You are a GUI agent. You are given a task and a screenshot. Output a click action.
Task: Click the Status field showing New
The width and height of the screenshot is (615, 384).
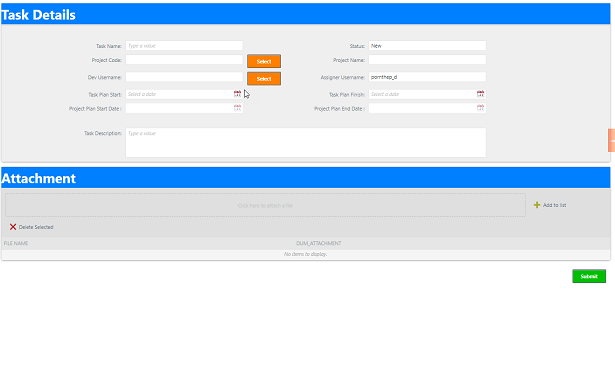tap(427, 45)
